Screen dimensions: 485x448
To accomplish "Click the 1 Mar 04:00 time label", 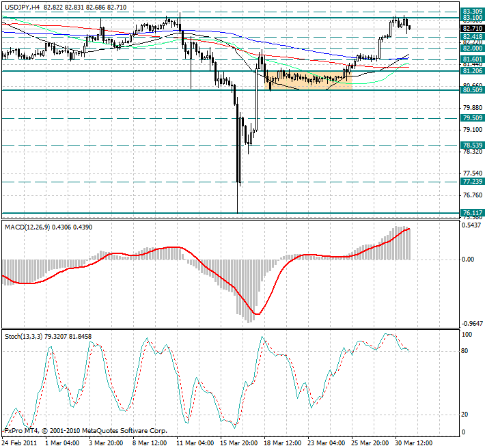I will point(62,443).
